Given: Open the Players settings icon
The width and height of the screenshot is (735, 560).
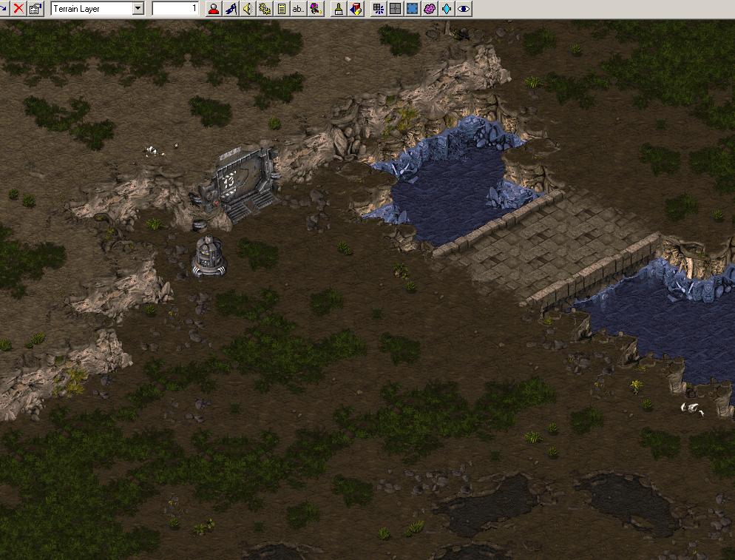Looking at the screenshot, I should (214, 9).
